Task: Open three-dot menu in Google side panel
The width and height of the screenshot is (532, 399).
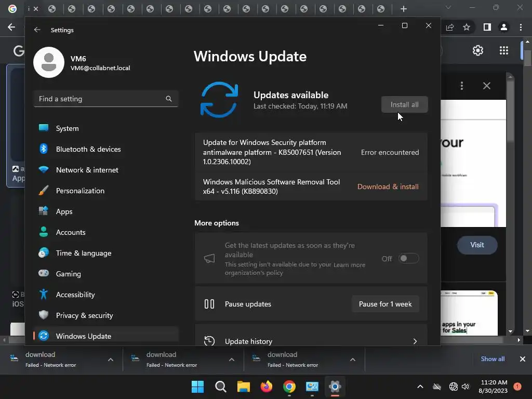Action: pos(462,86)
